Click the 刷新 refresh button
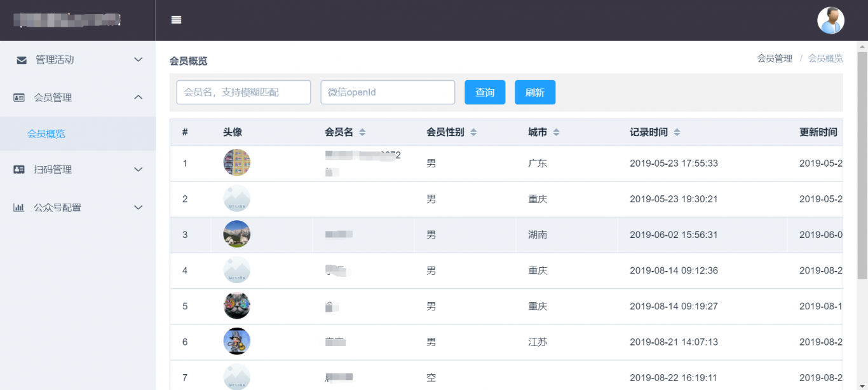The width and height of the screenshot is (868, 390). point(535,92)
